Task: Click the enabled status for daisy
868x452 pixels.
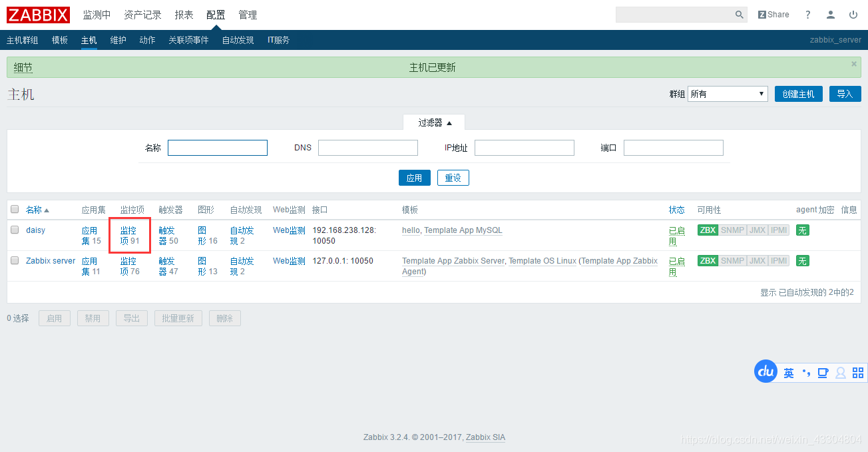Action: tap(676, 236)
